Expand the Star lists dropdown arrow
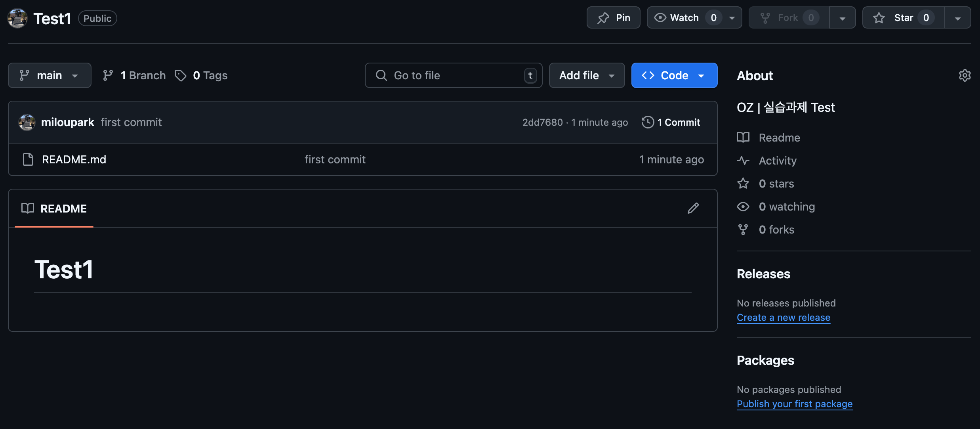980x429 pixels. tap(957, 18)
